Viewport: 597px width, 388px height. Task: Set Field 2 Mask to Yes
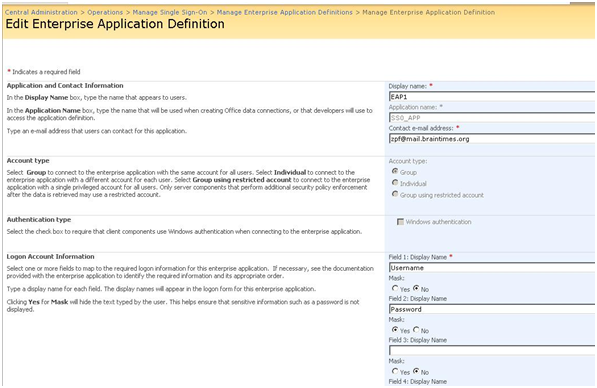[395, 330]
